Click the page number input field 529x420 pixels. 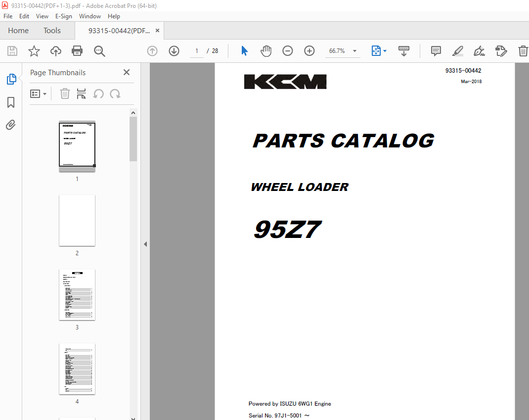click(197, 51)
